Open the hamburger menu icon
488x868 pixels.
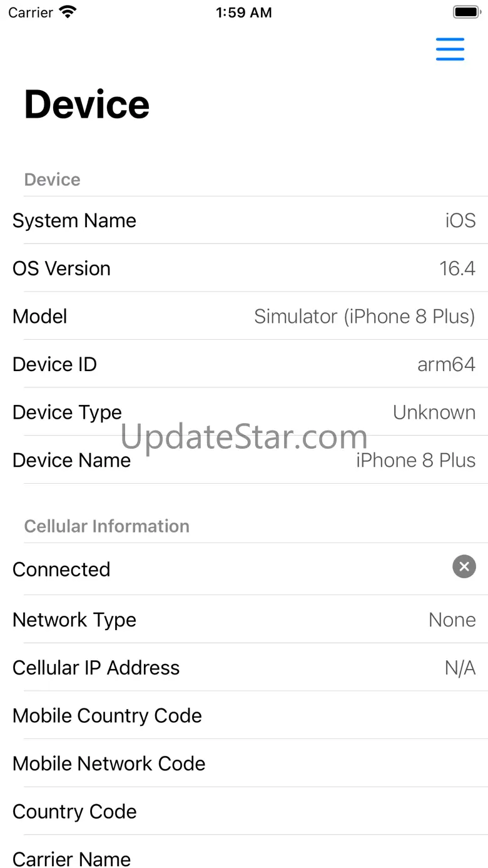pos(450,49)
